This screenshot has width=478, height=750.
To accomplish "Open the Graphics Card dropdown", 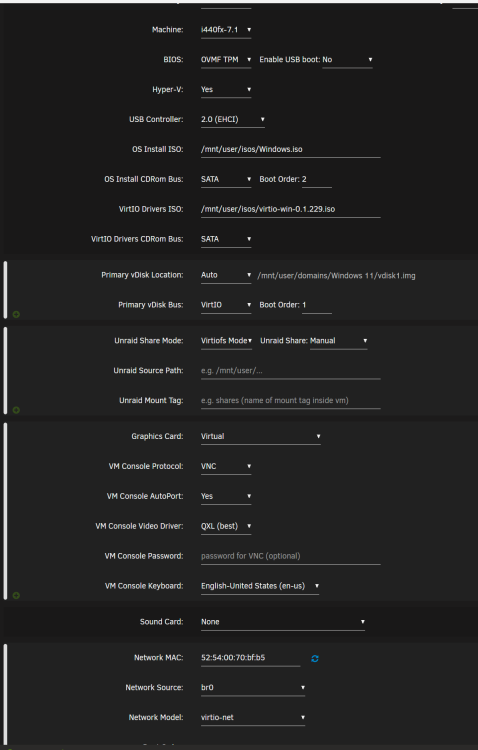I will pyautogui.click(x=261, y=436).
